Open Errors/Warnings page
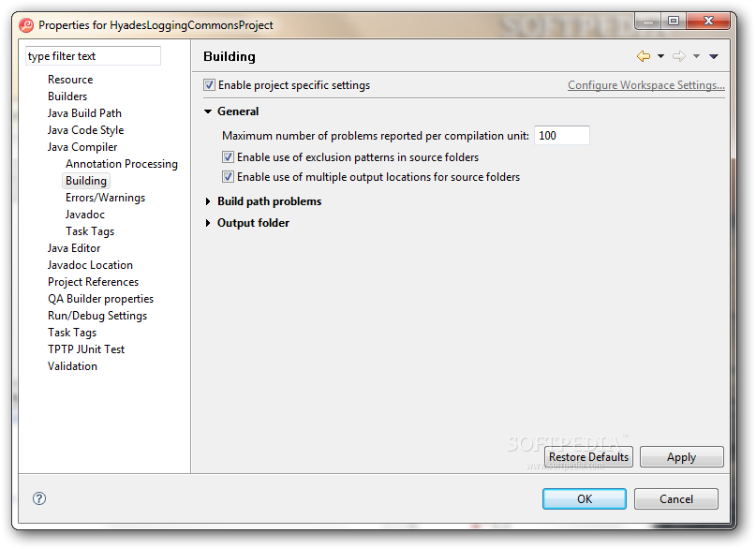756x549 pixels. [x=105, y=198]
